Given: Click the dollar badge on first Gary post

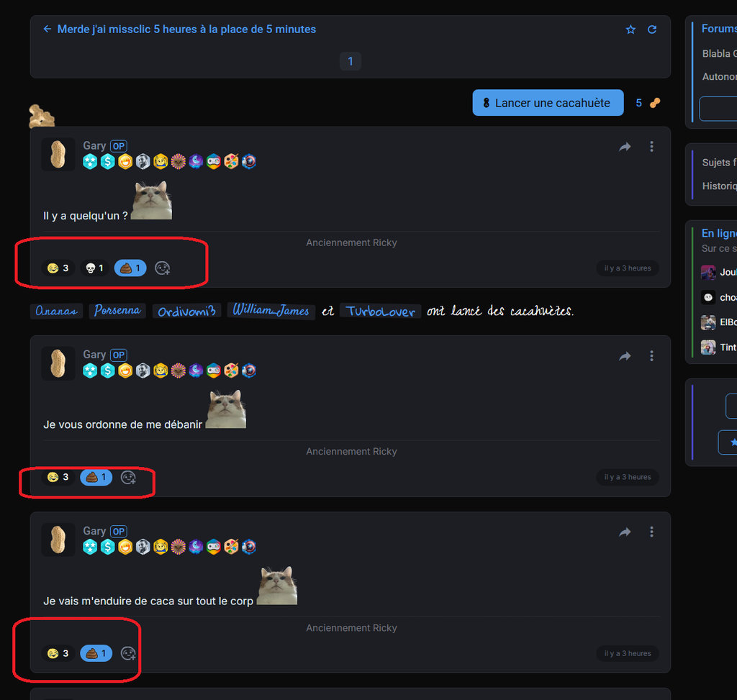Looking at the screenshot, I should pyautogui.click(x=108, y=162).
